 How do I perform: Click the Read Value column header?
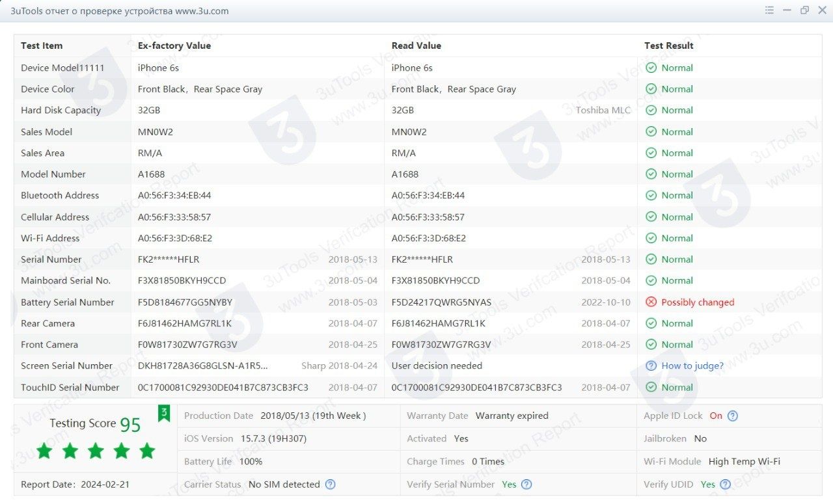(416, 46)
